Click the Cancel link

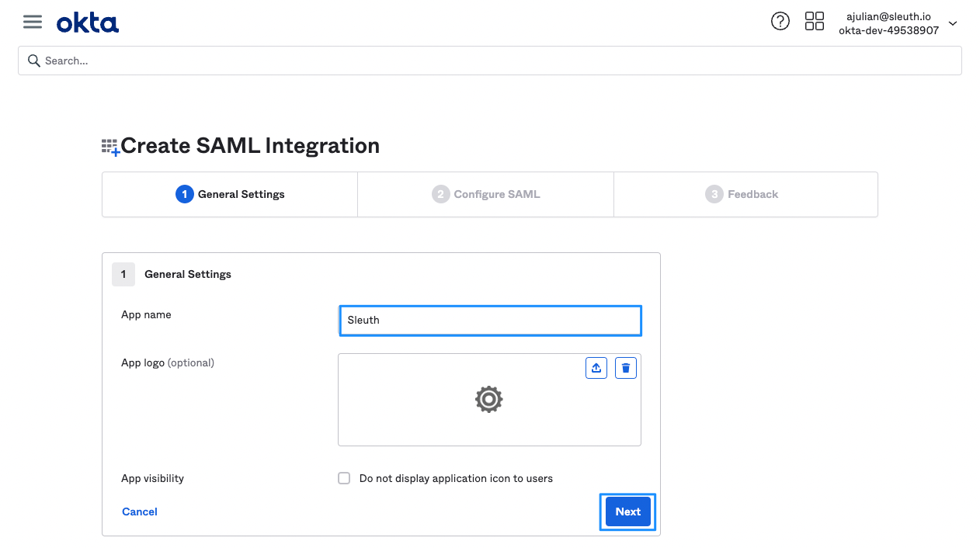coord(140,512)
